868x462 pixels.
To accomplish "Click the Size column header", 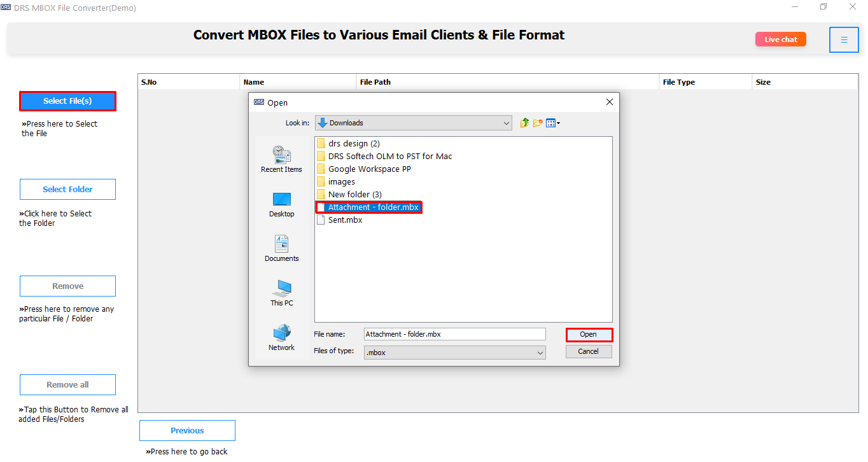I will (x=805, y=82).
